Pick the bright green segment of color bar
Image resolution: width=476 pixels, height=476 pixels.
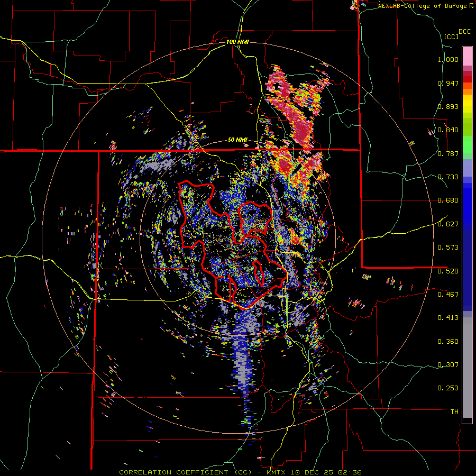tap(467, 144)
